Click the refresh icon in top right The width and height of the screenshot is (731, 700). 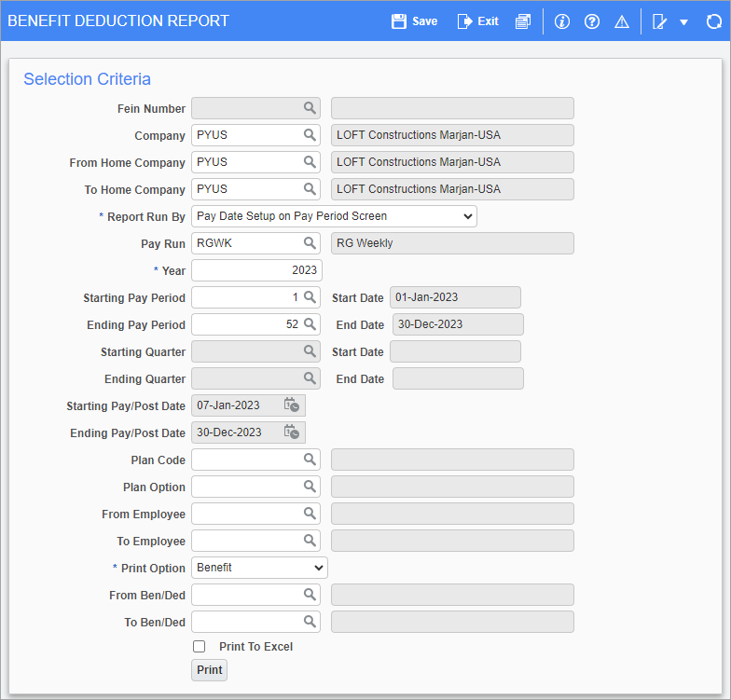713,21
